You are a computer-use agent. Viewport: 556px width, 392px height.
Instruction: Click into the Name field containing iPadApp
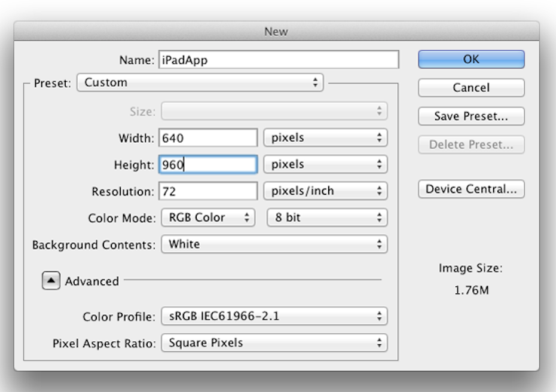tap(279, 60)
